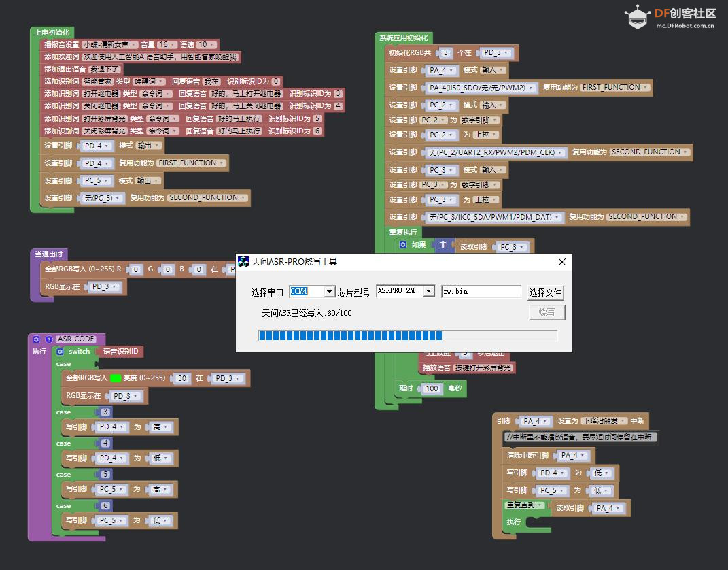Open the COM4 serial port dropdown
This screenshot has width=728, height=570.
tap(330, 292)
